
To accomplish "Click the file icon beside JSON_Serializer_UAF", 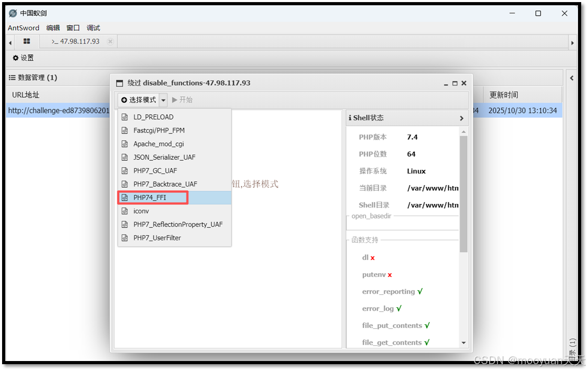I will pyautogui.click(x=125, y=158).
